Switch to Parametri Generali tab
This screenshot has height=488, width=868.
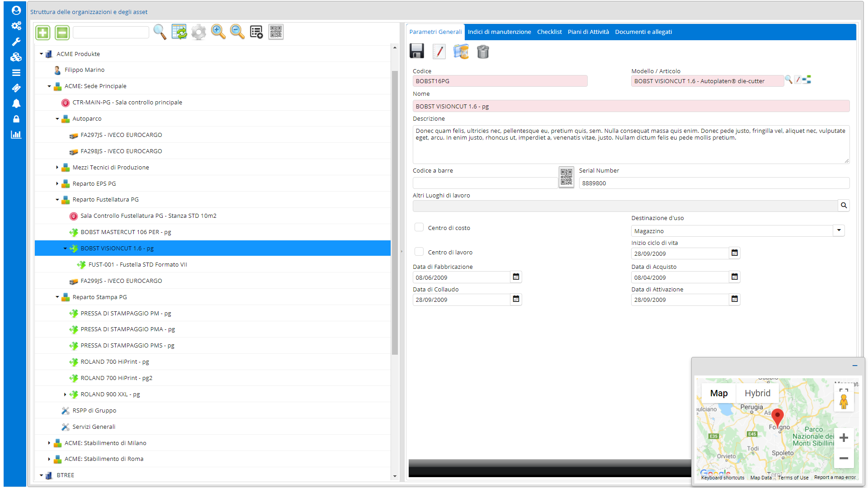point(435,32)
